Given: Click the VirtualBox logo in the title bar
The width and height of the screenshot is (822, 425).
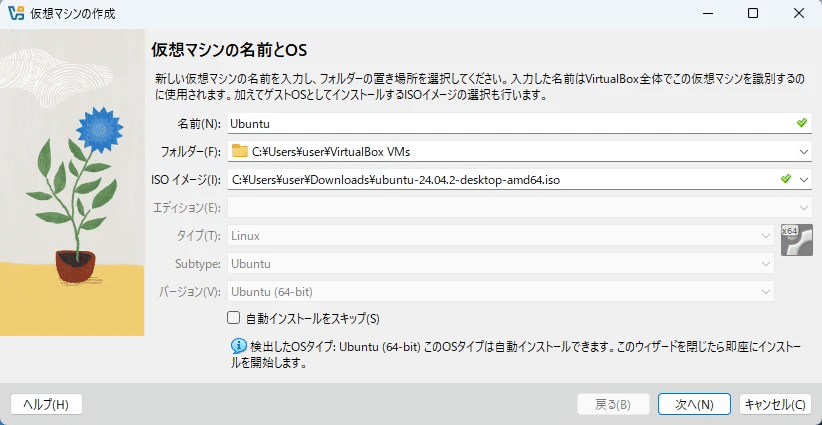Looking at the screenshot, I should 16,14.
